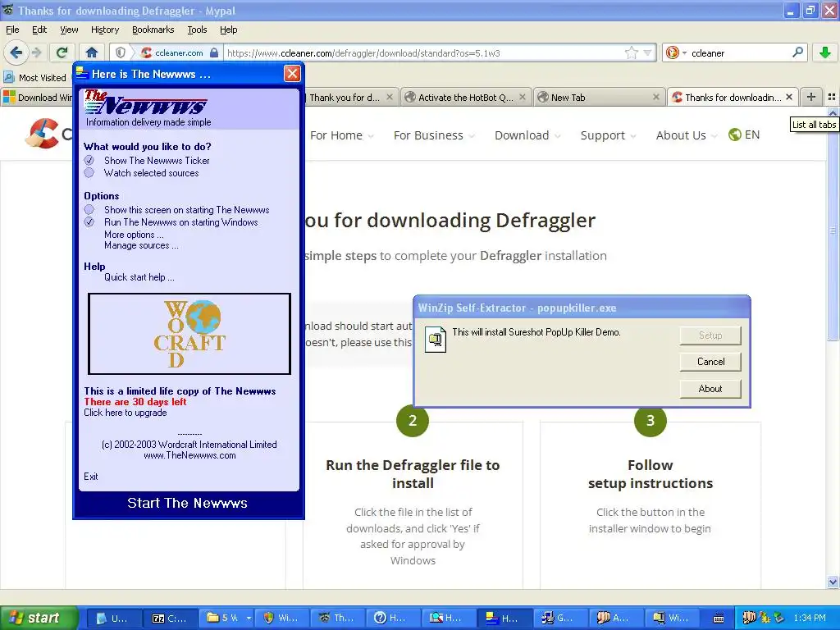Click the www.TheNewwws.com link
The height and width of the screenshot is (630, 840).
pos(189,455)
